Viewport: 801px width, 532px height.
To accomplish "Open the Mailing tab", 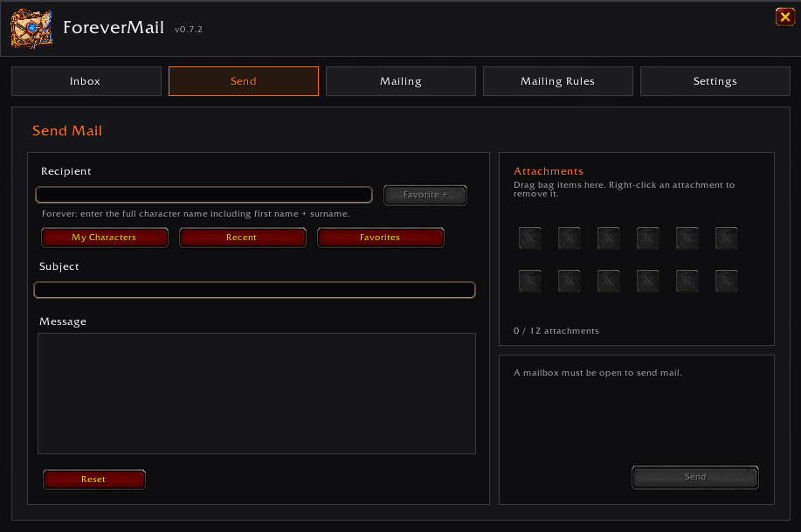I will click(x=401, y=81).
